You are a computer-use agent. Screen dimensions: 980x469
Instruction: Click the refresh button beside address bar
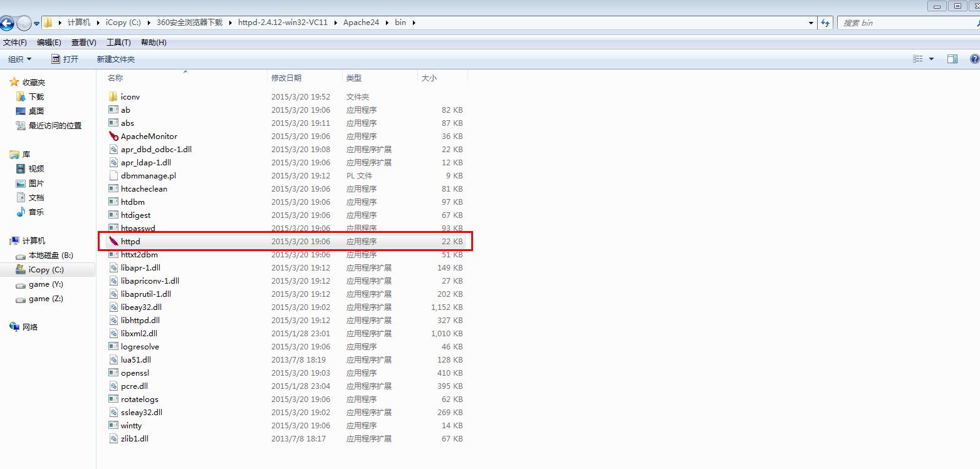click(x=826, y=23)
